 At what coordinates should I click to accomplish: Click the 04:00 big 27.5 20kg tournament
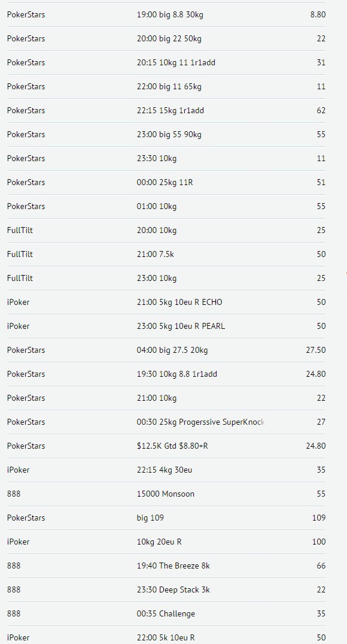(x=166, y=350)
